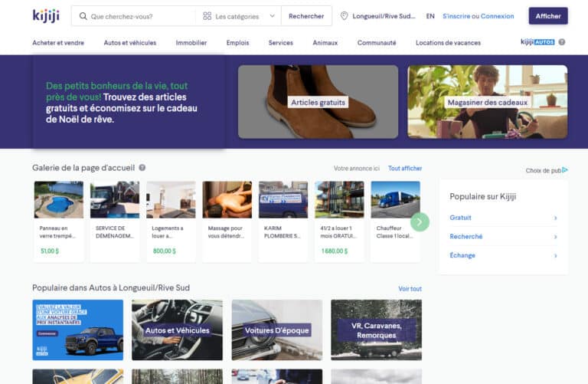Click the 51,00 $ price
The width and height of the screenshot is (588, 384).
coord(50,251)
